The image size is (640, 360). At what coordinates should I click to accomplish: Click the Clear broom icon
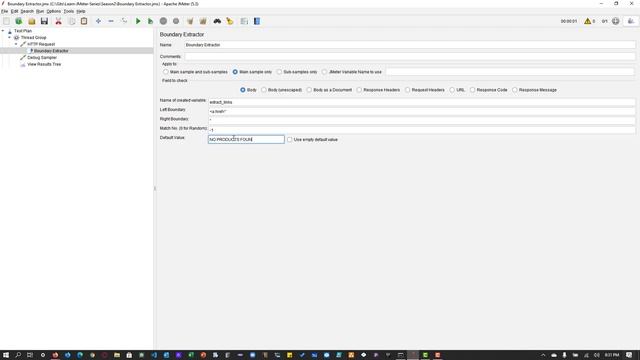(x=190, y=21)
